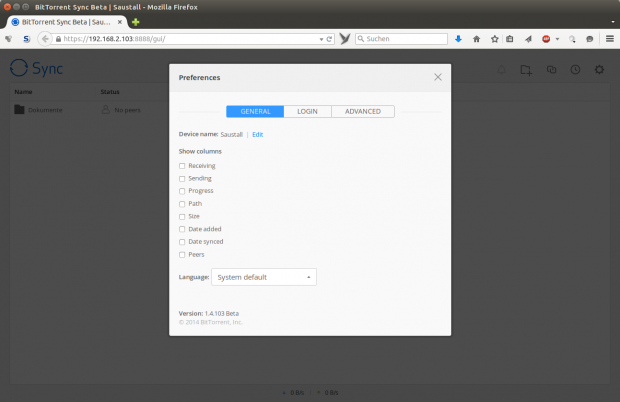Open notifications bell icon
Screen dimensions: 620x402
(501, 70)
